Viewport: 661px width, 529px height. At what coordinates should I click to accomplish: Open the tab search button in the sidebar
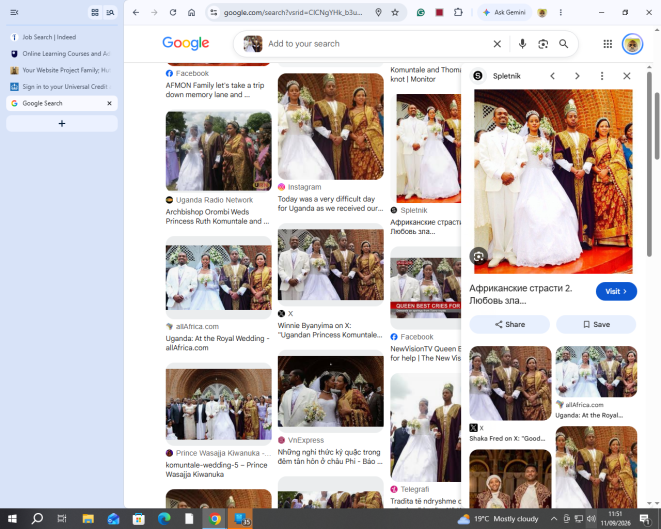click(x=110, y=13)
